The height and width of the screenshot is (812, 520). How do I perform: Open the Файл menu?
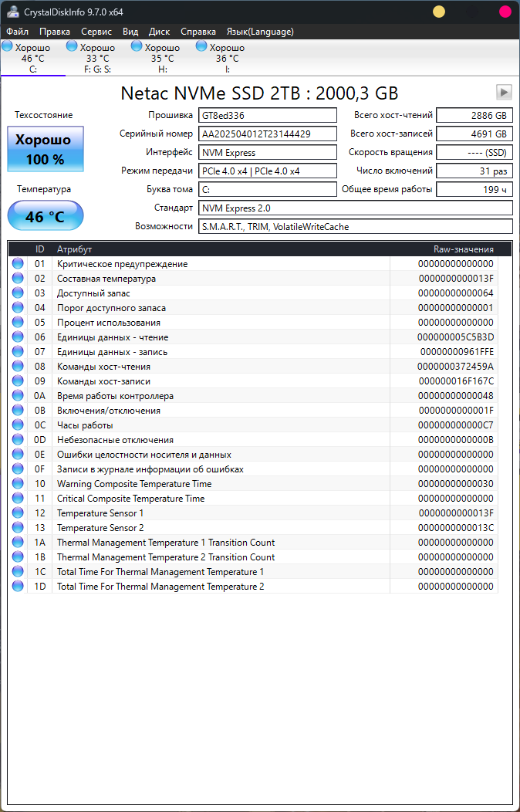click(x=18, y=32)
